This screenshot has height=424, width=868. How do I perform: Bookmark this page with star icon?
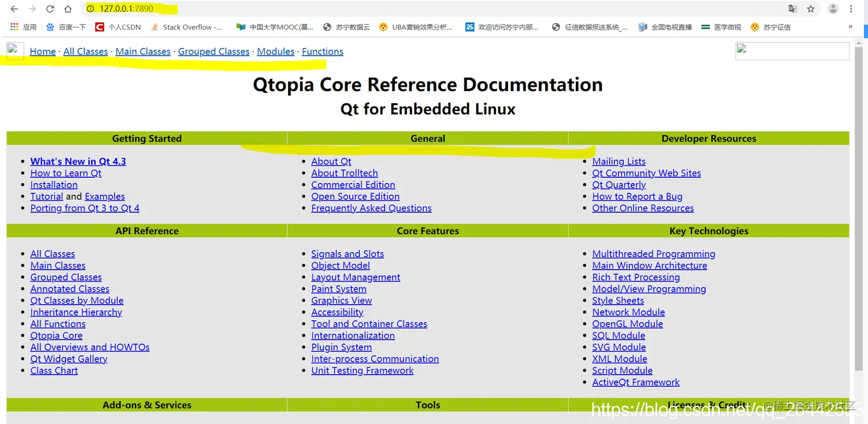coord(811,9)
